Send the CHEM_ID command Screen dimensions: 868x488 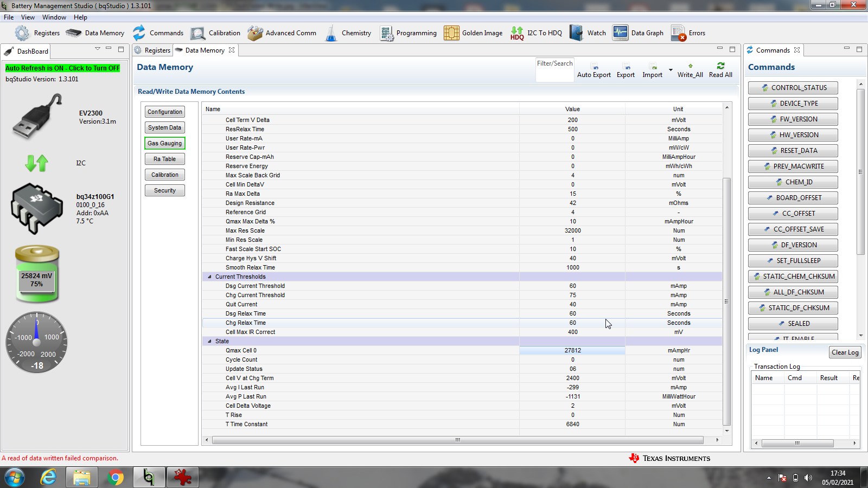[793, 182]
